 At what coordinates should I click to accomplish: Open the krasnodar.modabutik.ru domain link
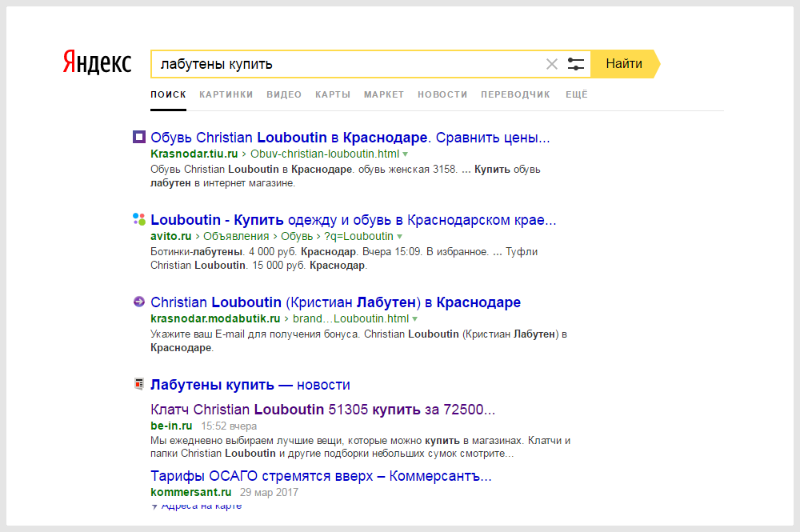click(215, 318)
